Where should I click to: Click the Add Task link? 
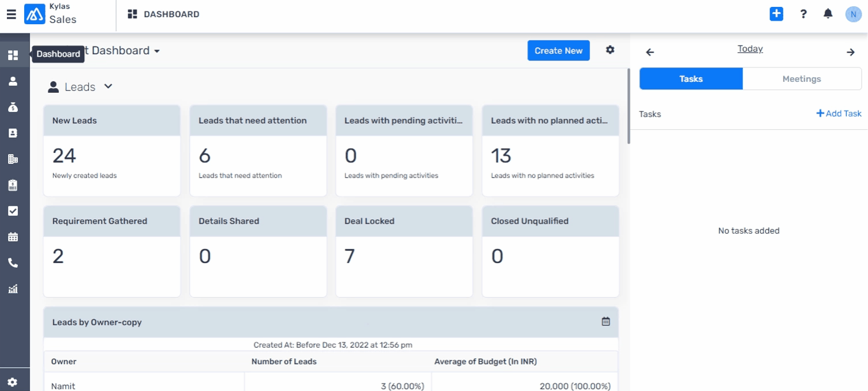839,114
